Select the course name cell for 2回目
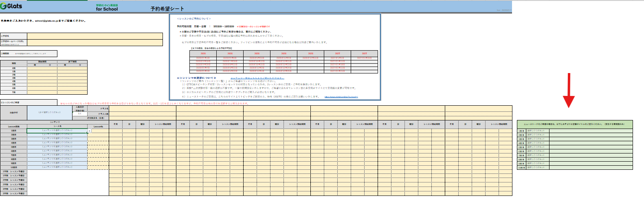The image size is (644, 200). pos(57,134)
